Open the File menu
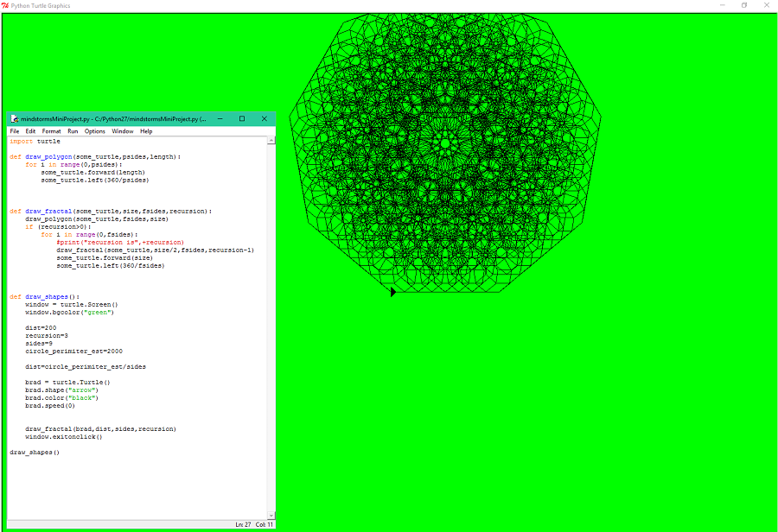Viewport: 778px width, 532px height. pyautogui.click(x=15, y=131)
